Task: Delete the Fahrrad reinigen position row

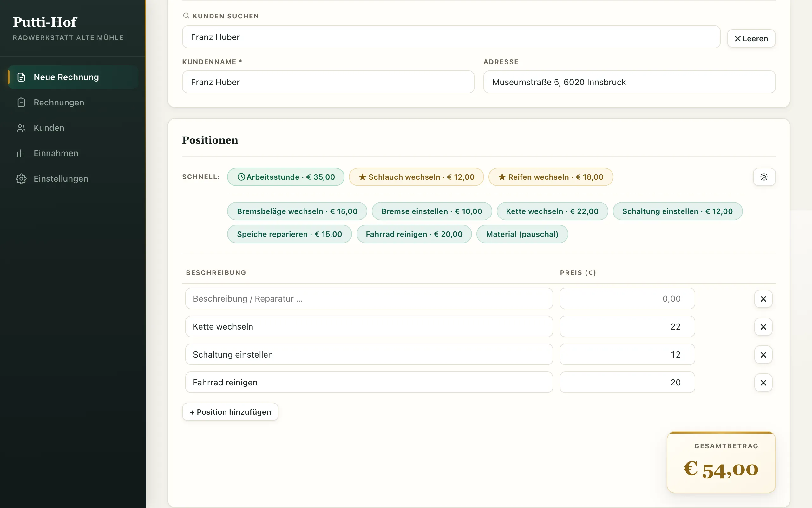Action: coord(763,382)
